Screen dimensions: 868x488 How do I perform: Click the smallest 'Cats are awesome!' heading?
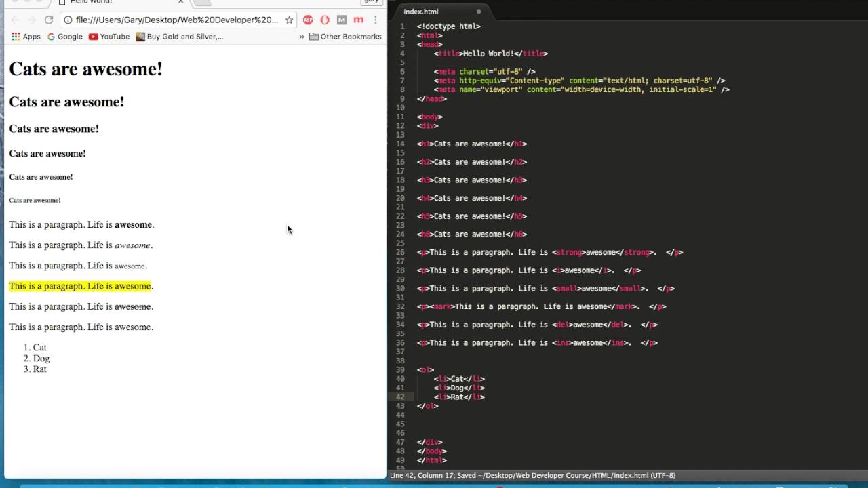pyautogui.click(x=35, y=200)
